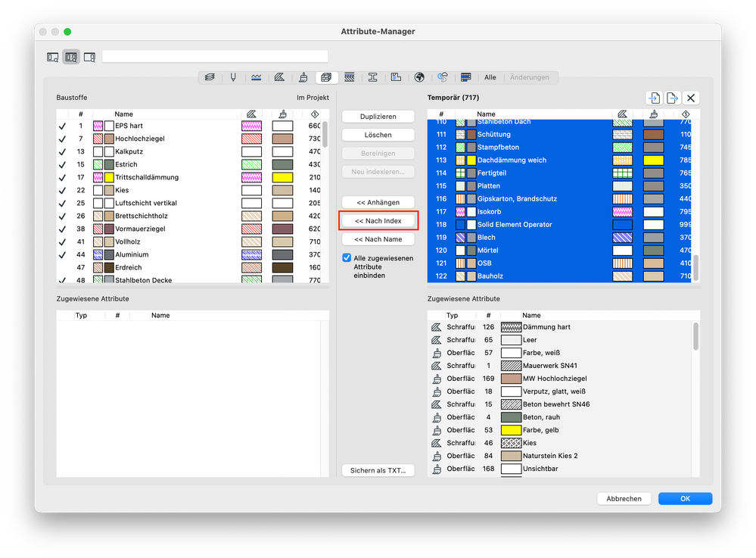Open the Fills (hatching) attribute tab

click(280, 77)
